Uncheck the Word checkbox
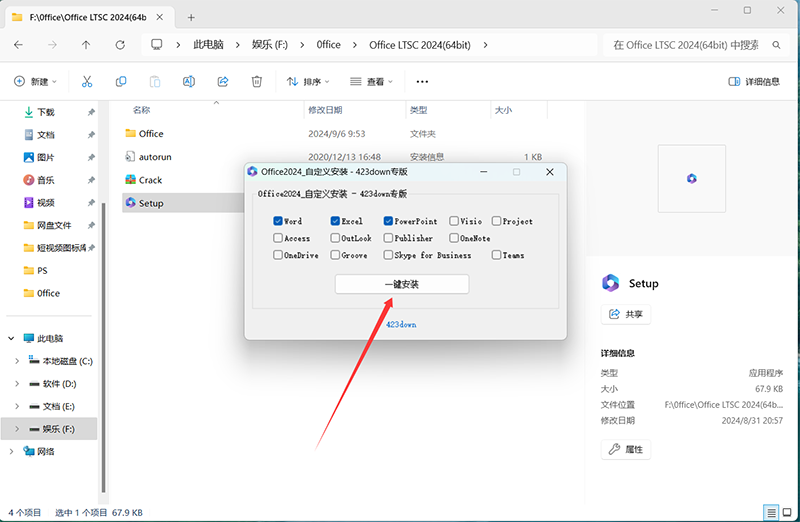The image size is (800, 522). (278, 221)
